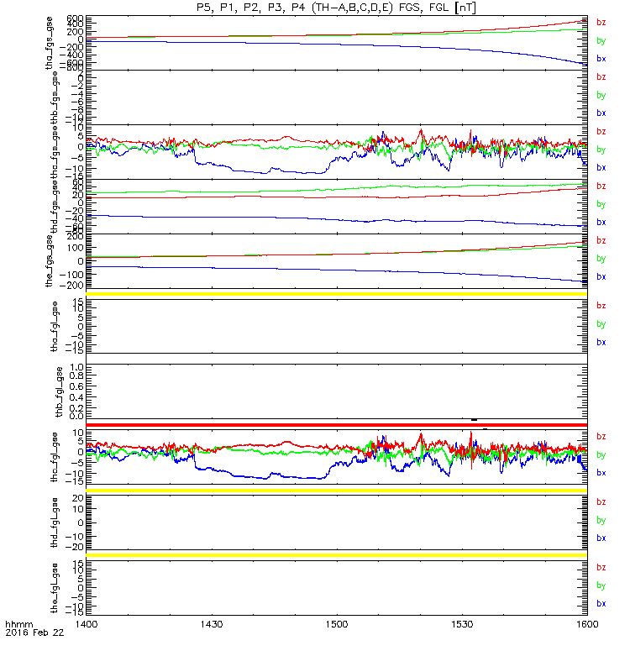Click the thd_fgs_gse axis label
Viewport: 630px width, 672px height.
55,207
